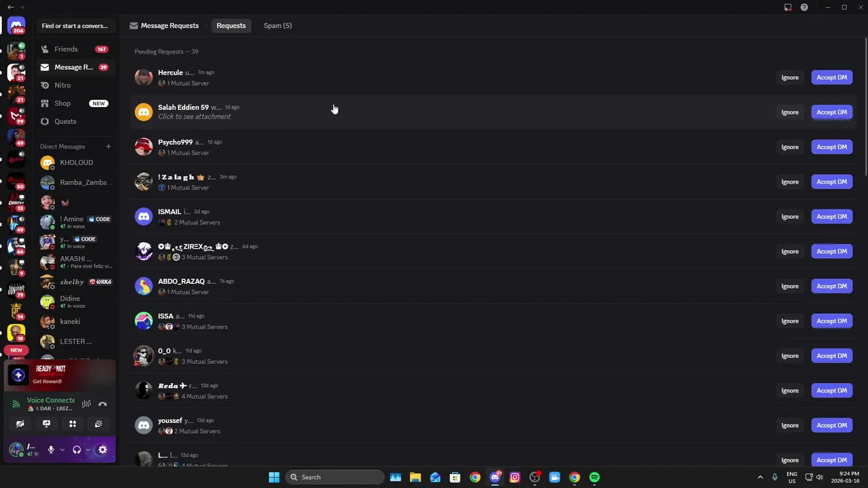Click the Windows taskbar Search box
868x488 pixels.
(x=334, y=477)
